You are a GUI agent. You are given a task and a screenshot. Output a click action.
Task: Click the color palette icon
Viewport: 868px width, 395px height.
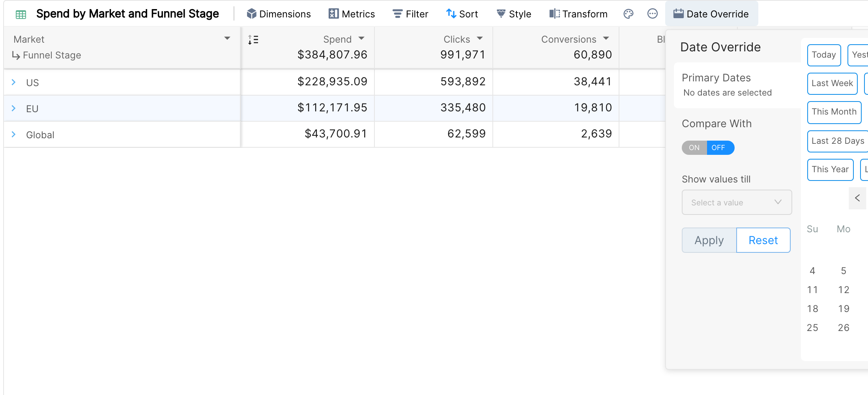629,14
